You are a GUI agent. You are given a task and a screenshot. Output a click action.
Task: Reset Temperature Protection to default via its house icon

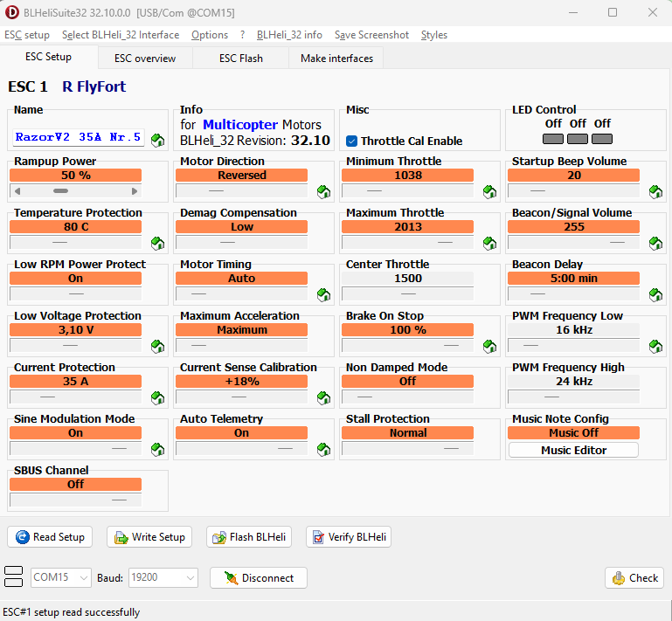click(157, 244)
